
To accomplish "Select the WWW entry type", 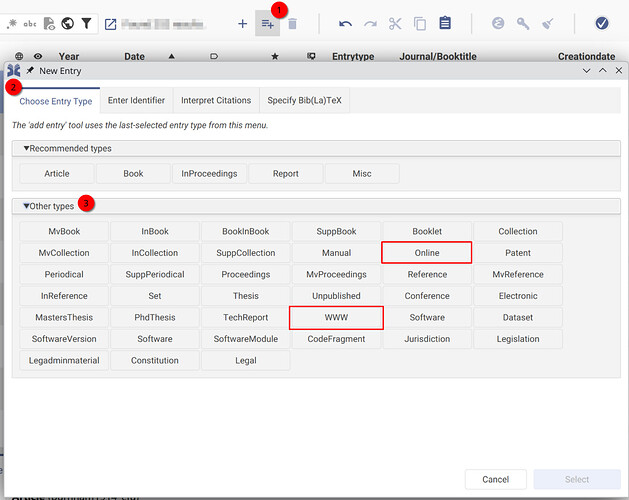I will click(336, 317).
